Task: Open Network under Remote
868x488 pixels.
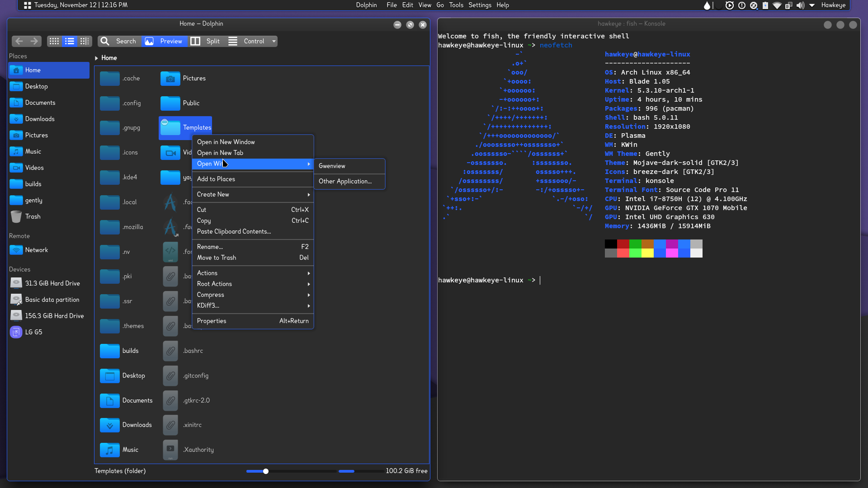Action: [x=49, y=250]
